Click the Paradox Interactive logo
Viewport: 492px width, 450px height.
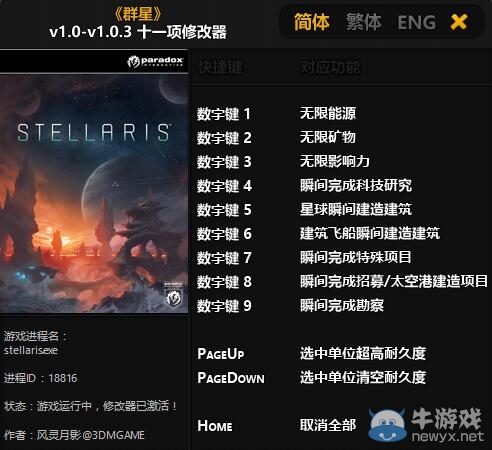(x=155, y=61)
